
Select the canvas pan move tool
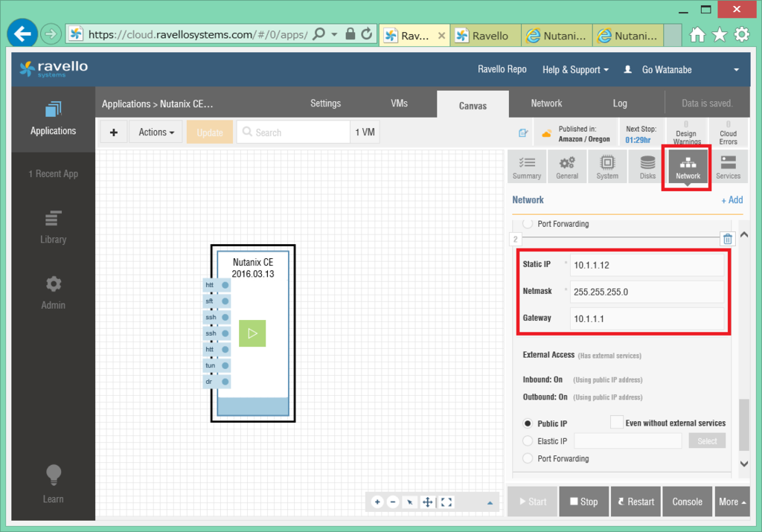[x=428, y=502]
